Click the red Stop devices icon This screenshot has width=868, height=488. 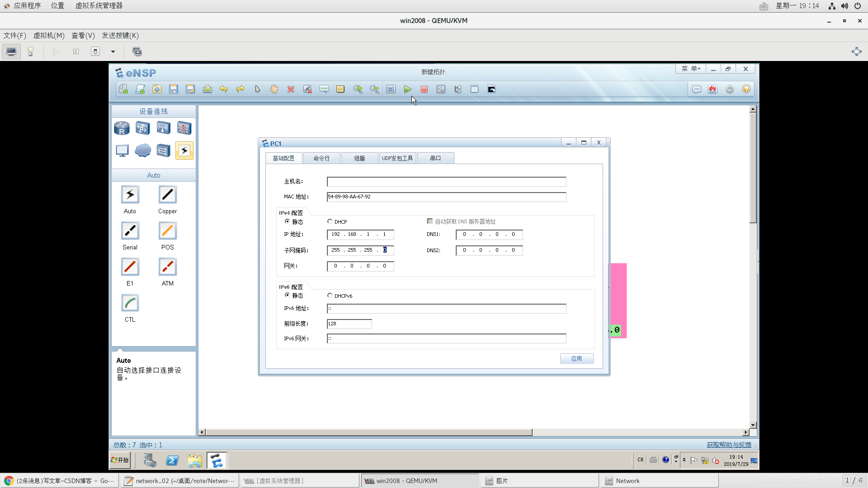tap(424, 89)
